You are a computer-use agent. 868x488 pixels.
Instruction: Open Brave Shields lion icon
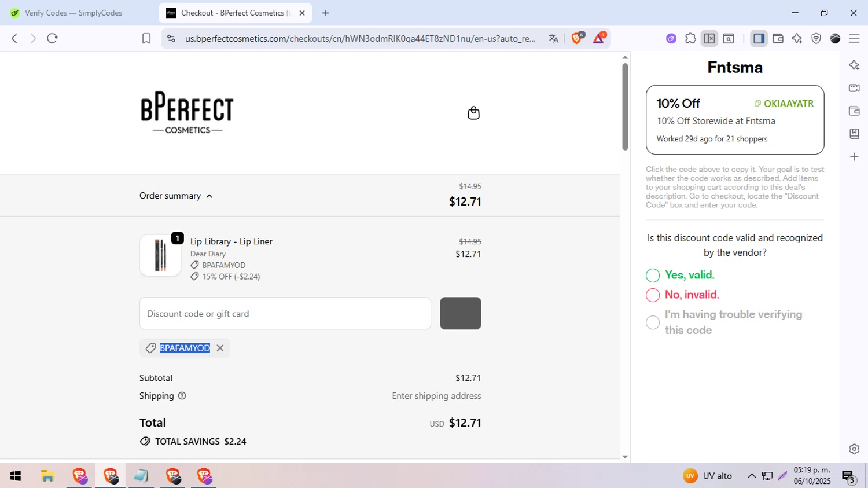click(577, 38)
